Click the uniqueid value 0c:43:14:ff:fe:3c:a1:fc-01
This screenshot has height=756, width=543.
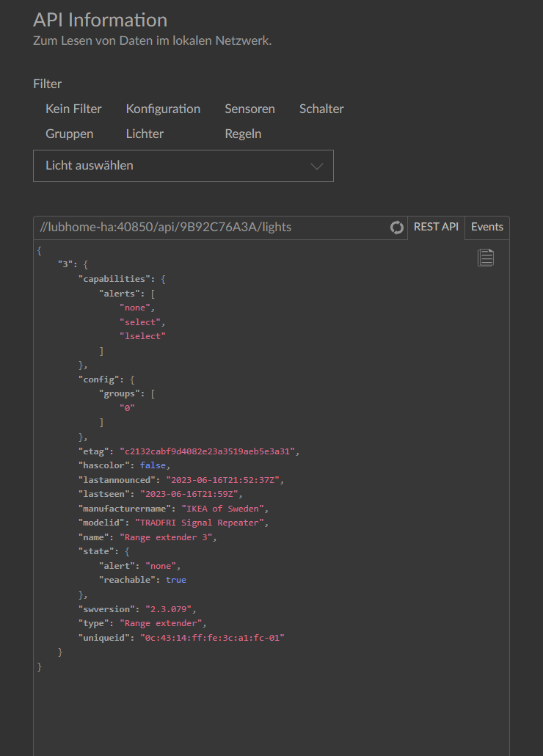[x=213, y=638]
